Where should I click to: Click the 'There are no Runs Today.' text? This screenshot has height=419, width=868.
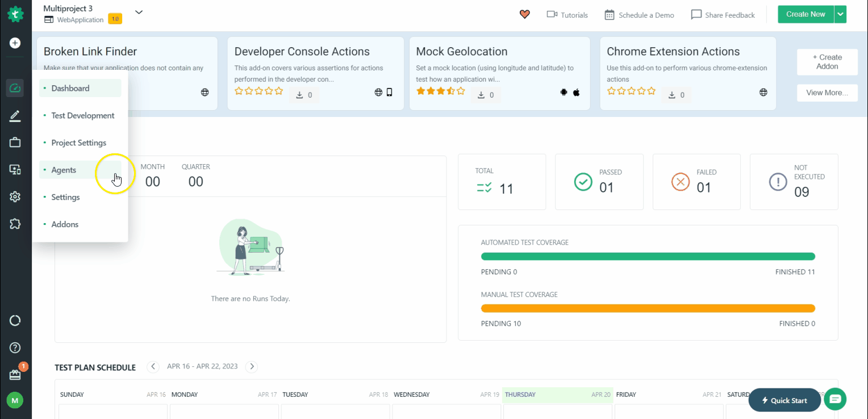[251, 299]
